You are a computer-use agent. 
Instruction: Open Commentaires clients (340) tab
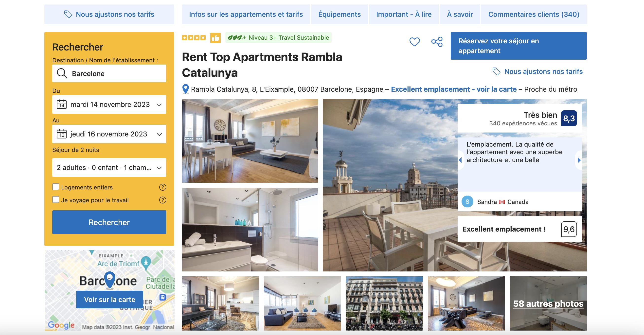(534, 14)
